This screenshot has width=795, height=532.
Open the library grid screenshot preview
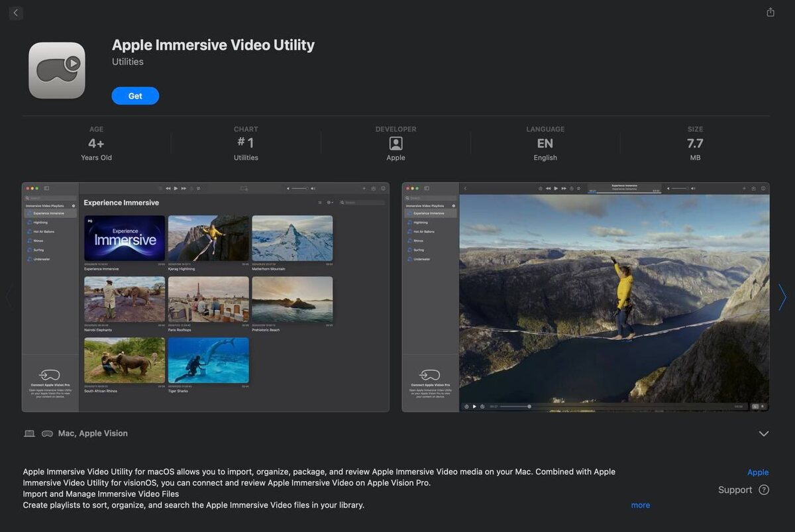pos(205,297)
